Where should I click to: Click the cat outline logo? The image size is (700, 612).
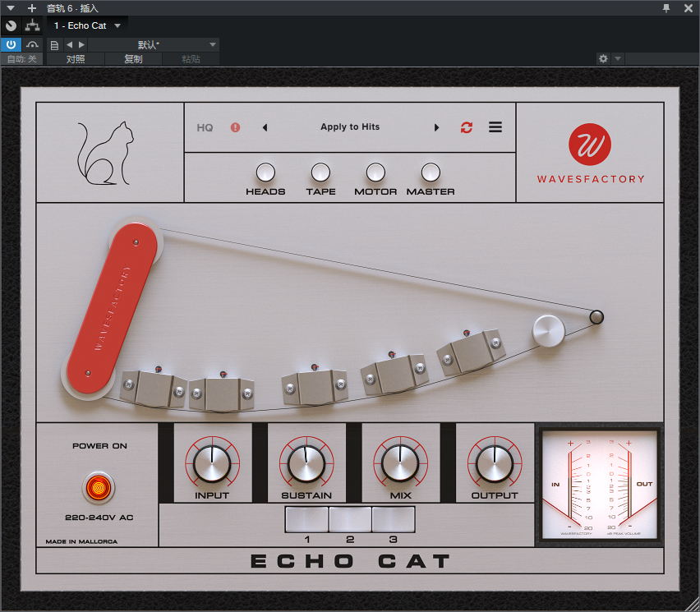coord(106,153)
